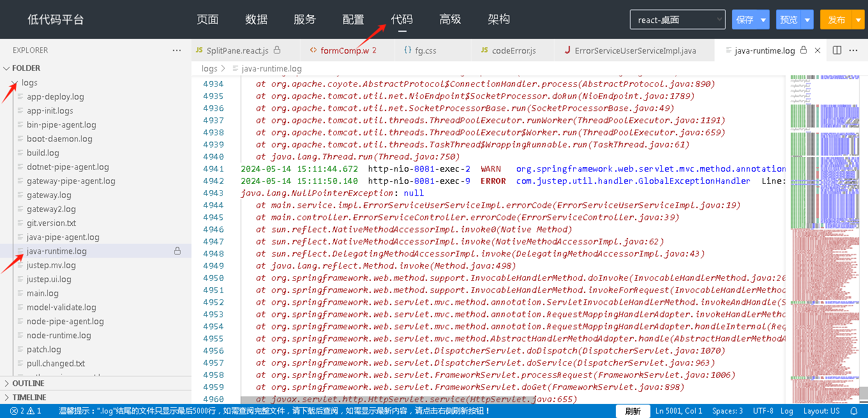Click lock icon on java-runtime.log tab
Image resolution: width=868 pixels, height=418 pixels.
[x=804, y=50]
